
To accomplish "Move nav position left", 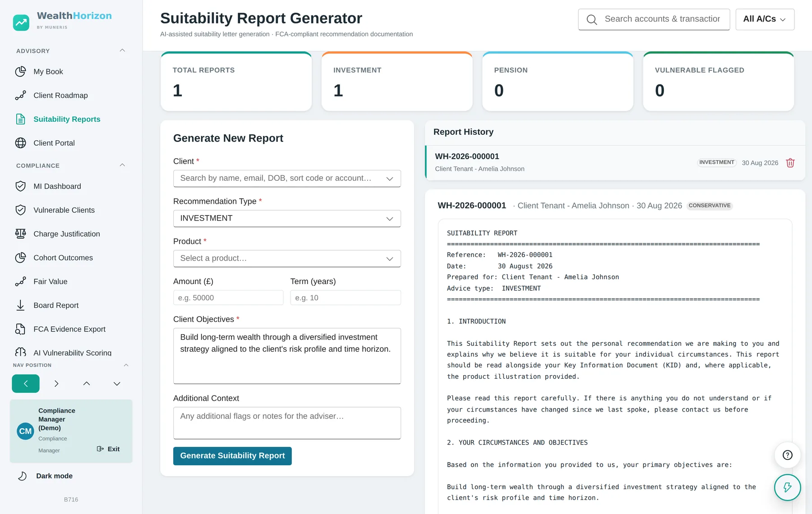I will click(x=26, y=384).
